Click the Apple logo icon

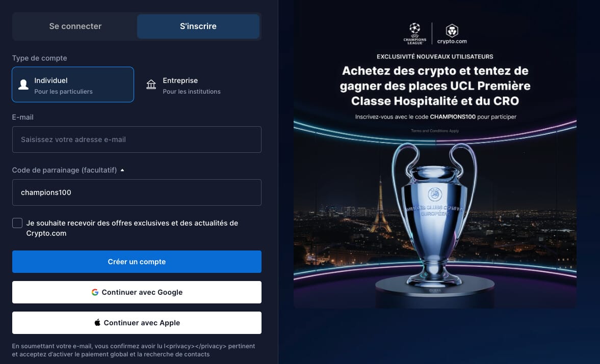(97, 322)
